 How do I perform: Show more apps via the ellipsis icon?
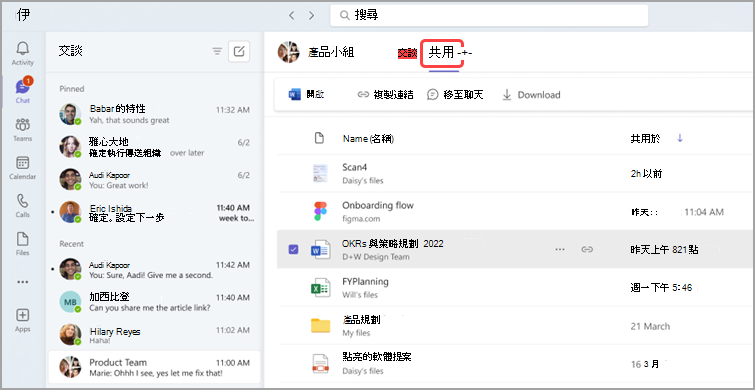point(23,282)
